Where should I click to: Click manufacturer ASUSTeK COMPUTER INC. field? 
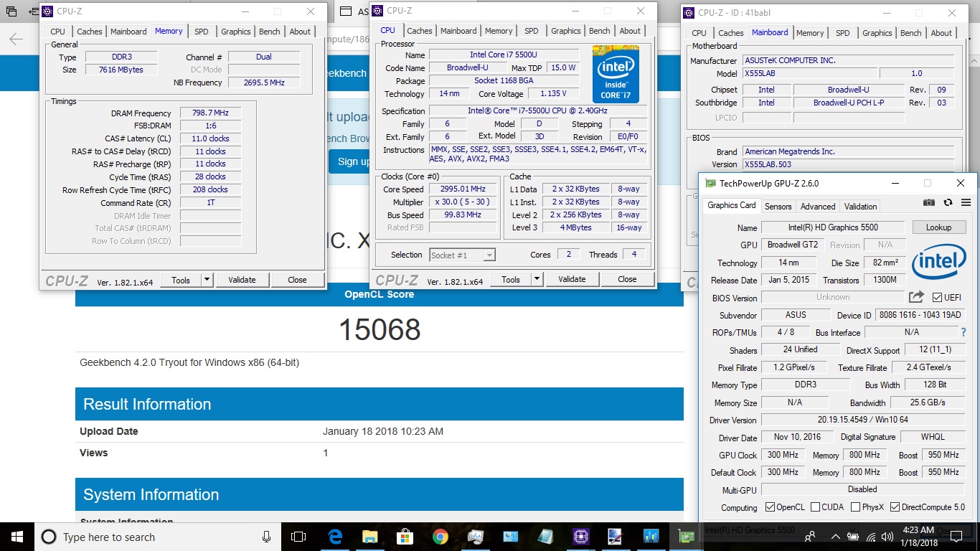(x=848, y=60)
